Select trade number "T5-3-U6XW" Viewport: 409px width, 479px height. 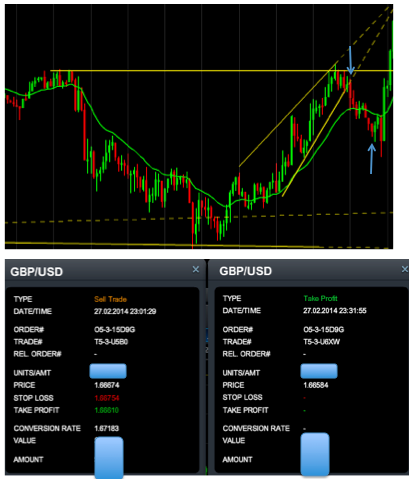(x=321, y=342)
